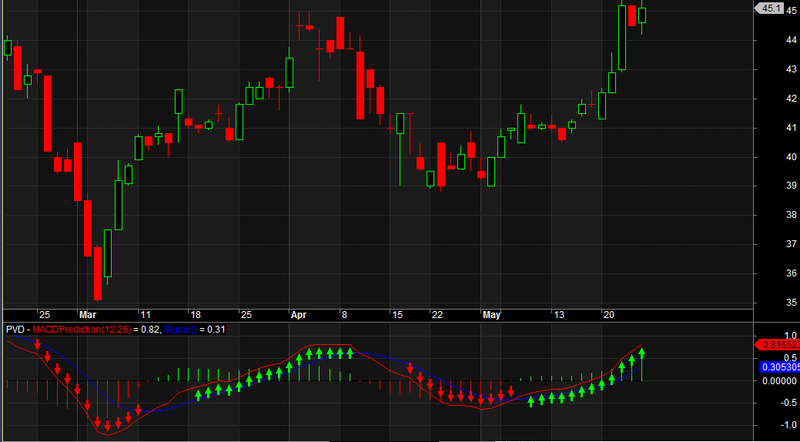Click the Apr month label on date axis
The width and height of the screenshot is (800, 442).
coord(298,315)
